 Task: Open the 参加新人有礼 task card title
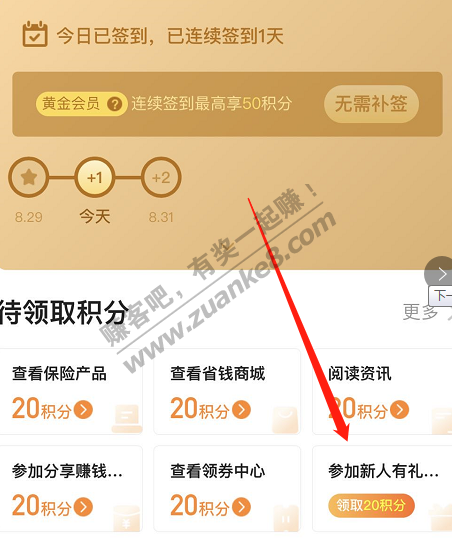point(384,471)
